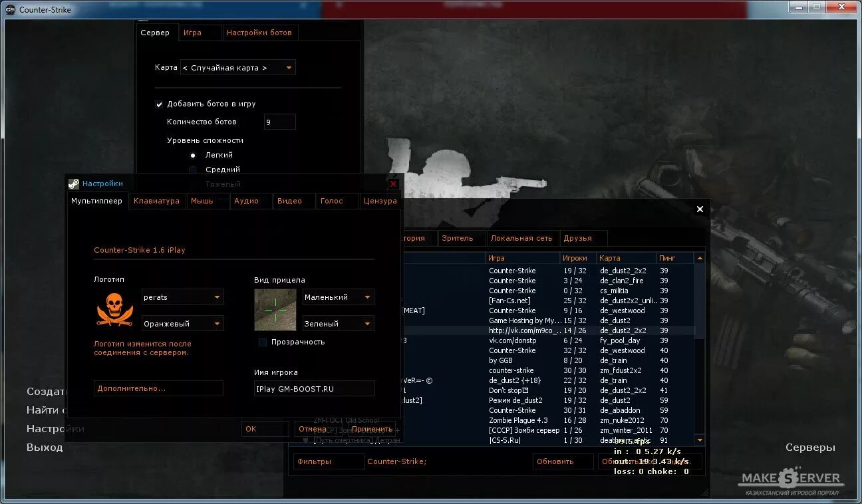This screenshot has width=862, height=504.
Task: Open the Мышь settings tab
Action: point(208,201)
